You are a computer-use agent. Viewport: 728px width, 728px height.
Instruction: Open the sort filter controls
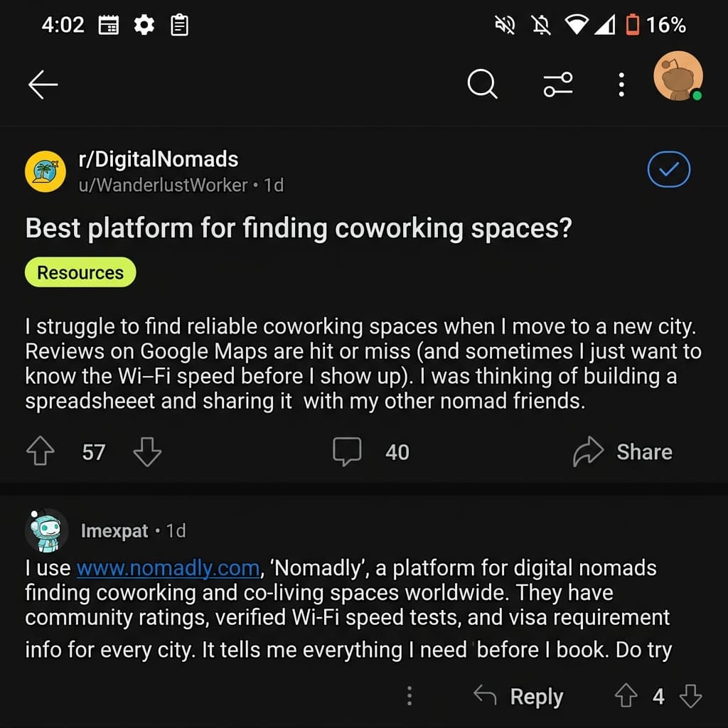(x=558, y=84)
